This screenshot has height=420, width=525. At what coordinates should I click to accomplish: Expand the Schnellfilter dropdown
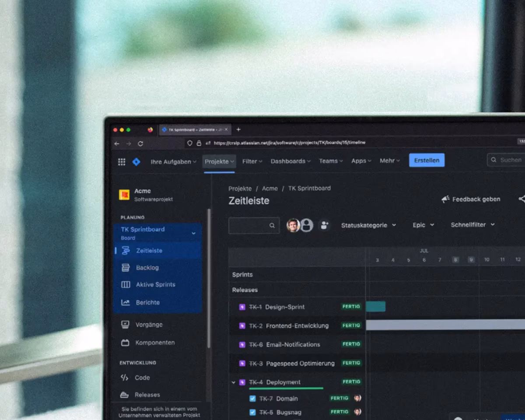click(473, 224)
